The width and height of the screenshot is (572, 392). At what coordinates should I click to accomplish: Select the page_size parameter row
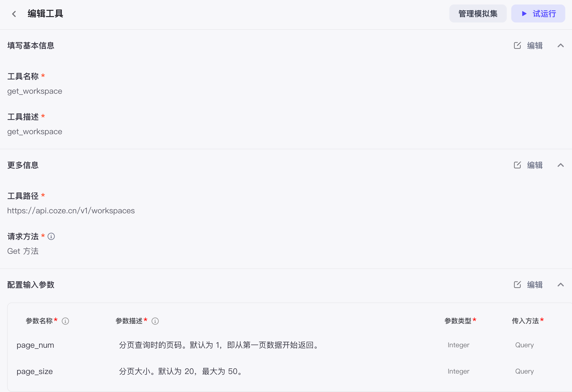click(35, 371)
